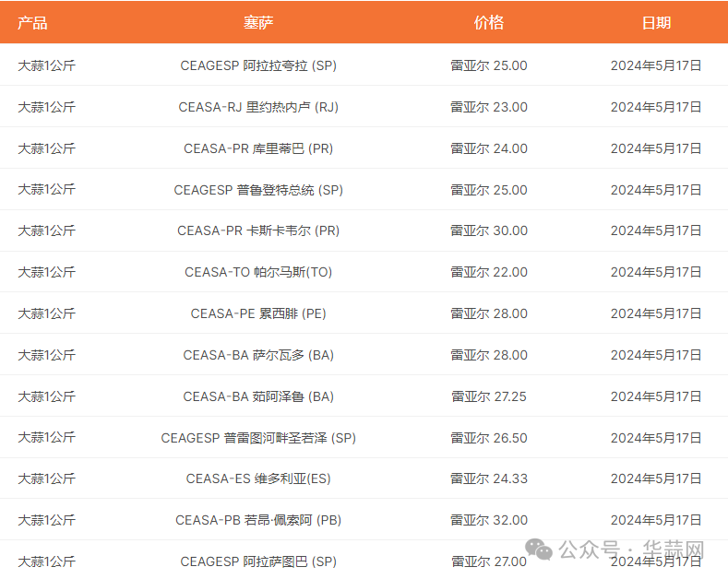Image resolution: width=728 pixels, height=579 pixels.
Task: Select CEASA-BA 萨尔瓦多 (BA) cell
Action: click(258, 355)
